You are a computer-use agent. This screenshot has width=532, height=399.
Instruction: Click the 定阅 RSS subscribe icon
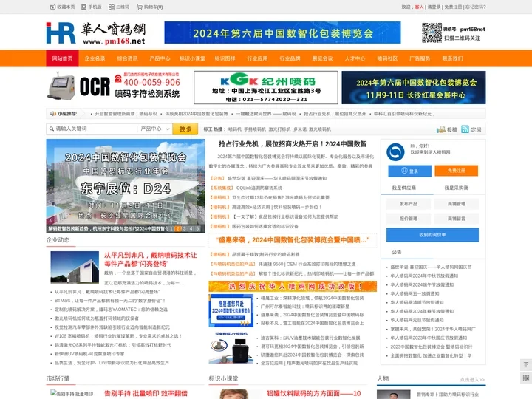coord(465,129)
